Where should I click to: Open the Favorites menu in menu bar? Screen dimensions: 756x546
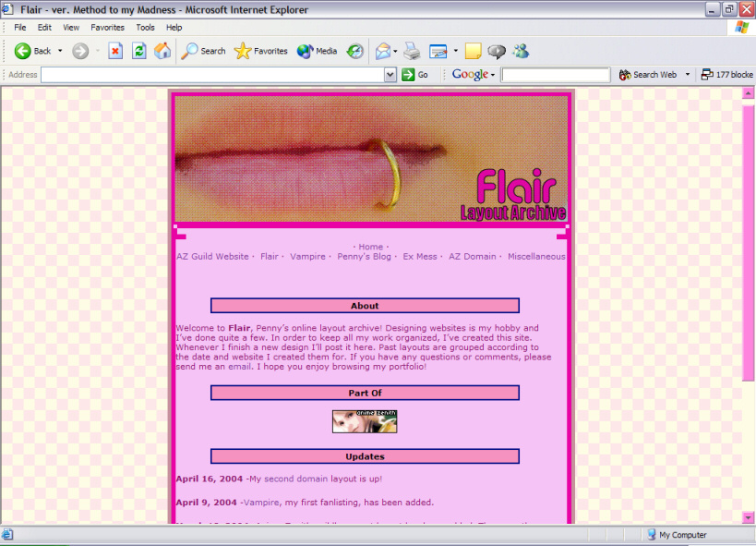coord(107,28)
